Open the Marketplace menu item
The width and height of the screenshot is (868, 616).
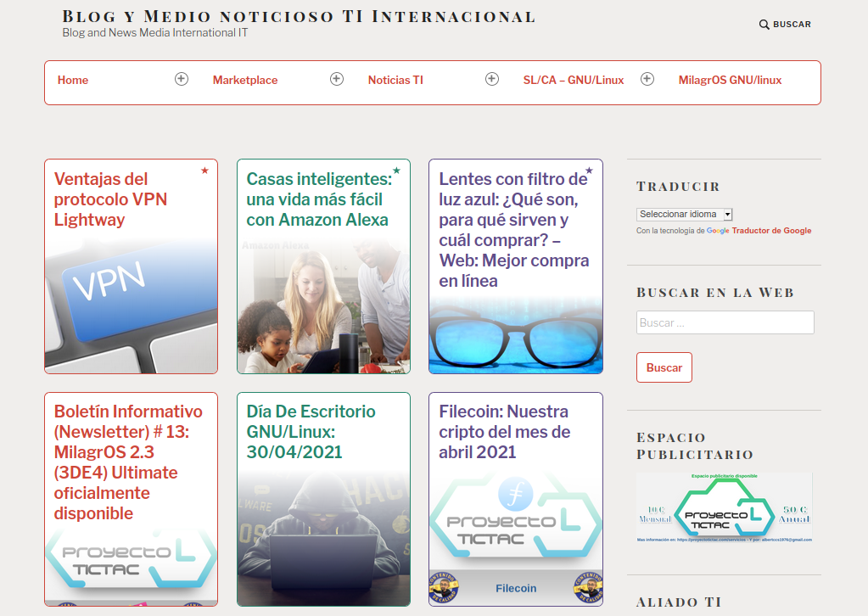245,81
